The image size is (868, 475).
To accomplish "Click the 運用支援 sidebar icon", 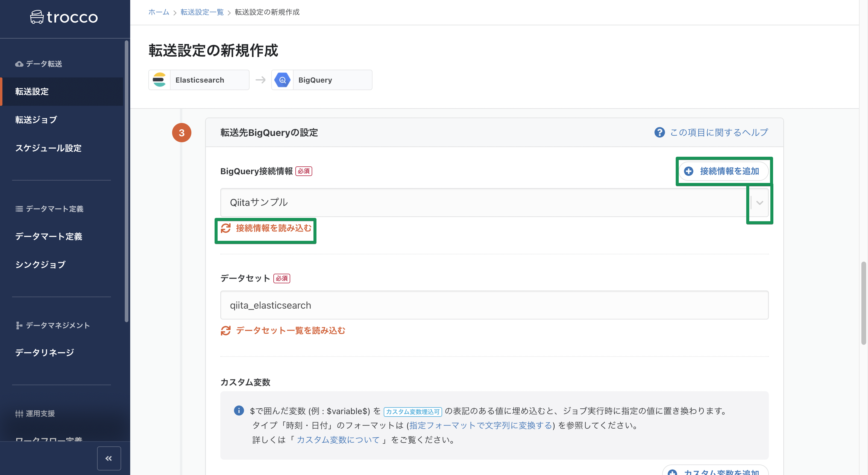I will tap(19, 414).
